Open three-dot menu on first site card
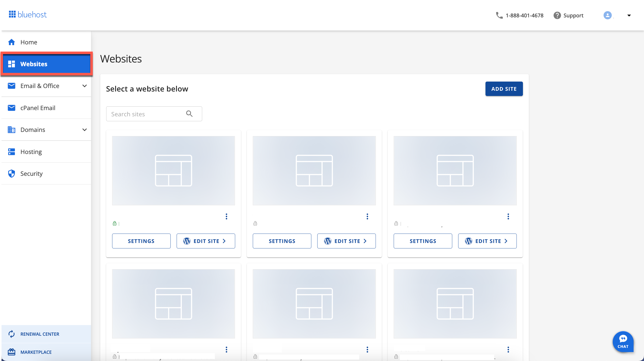The height and width of the screenshot is (361, 644). 226,216
